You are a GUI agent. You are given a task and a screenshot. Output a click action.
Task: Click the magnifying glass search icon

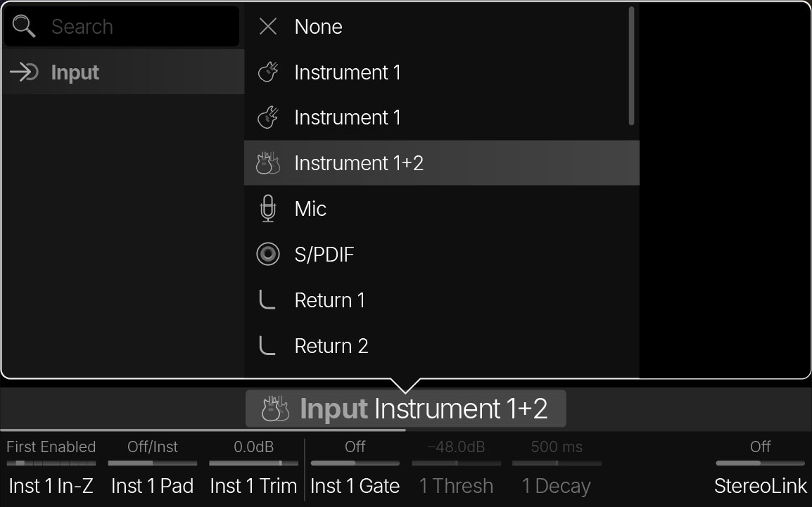coord(24,27)
